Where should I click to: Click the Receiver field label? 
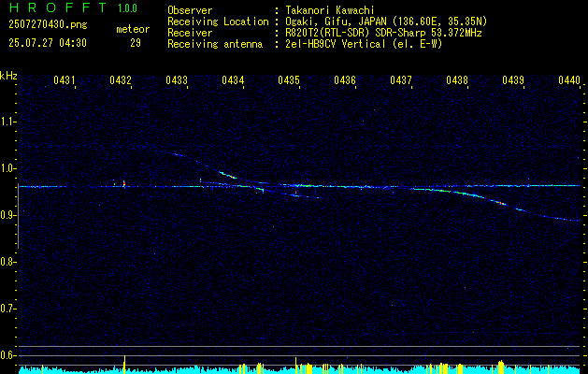[x=190, y=33]
